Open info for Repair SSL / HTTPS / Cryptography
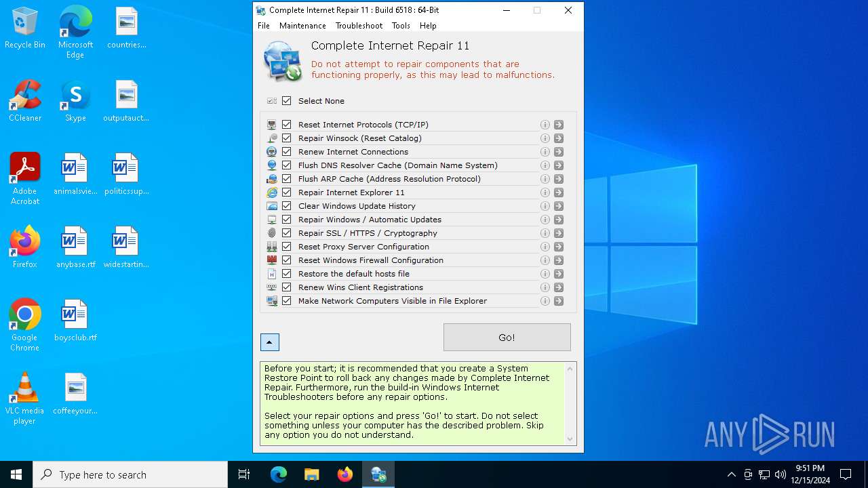Screen dimensions: 868x488 (545, 233)
